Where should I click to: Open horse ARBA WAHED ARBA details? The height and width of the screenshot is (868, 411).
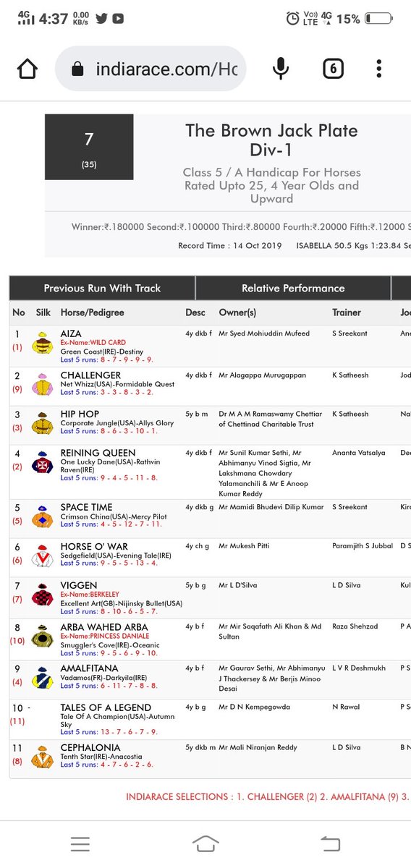coord(104,627)
